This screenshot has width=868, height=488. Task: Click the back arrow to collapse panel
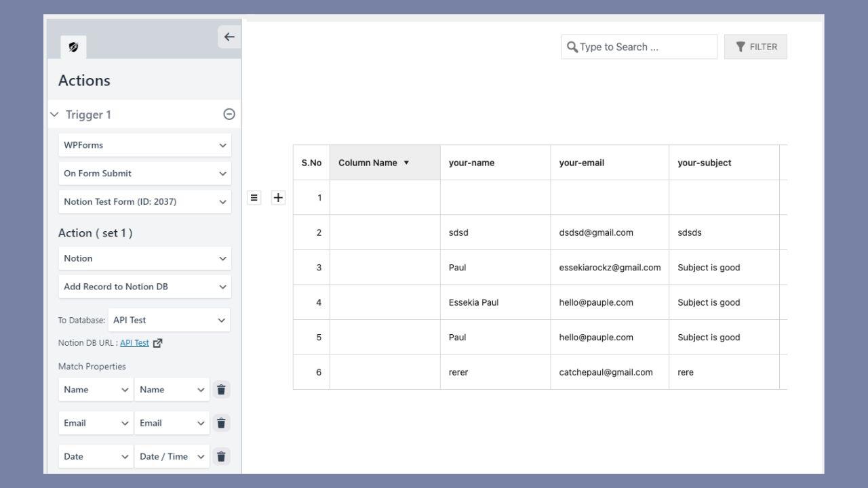click(x=229, y=37)
